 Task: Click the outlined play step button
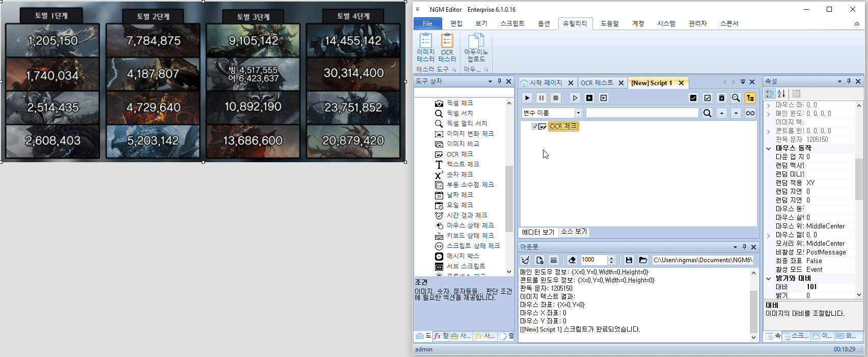click(575, 98)
